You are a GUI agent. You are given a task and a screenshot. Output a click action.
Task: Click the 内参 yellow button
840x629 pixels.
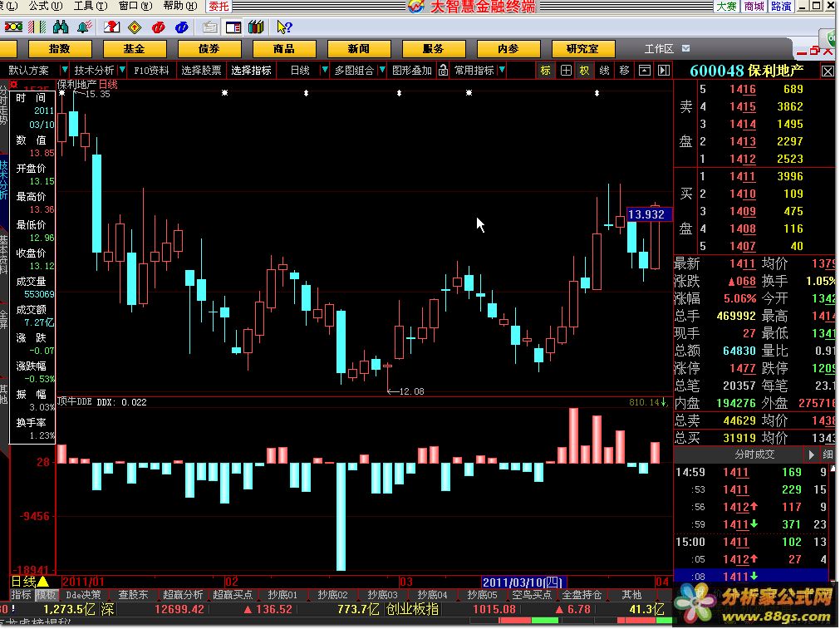(508, 49)
